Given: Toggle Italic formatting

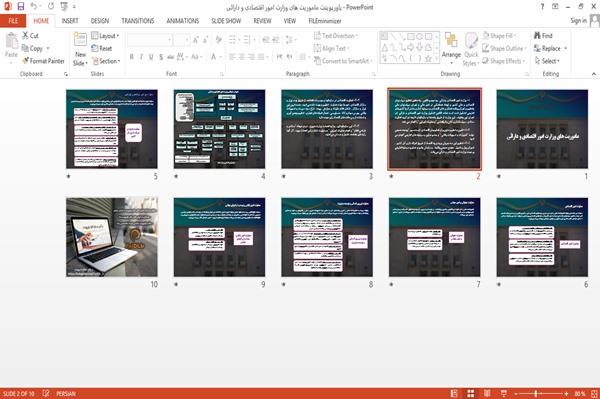Looking at the screenshot, I should [141, 57].
